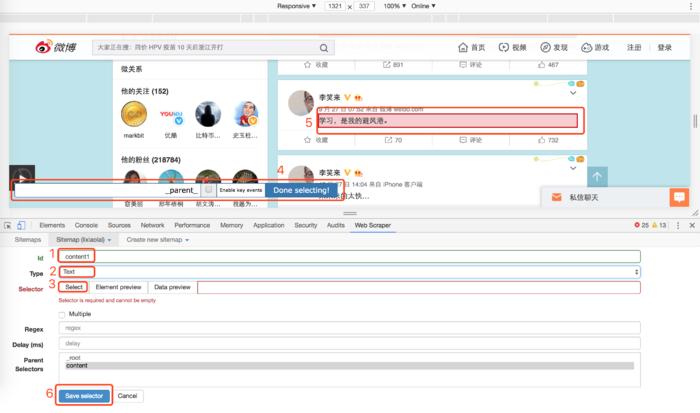Switch to the Web Scraper tab
Viewport: 700px width, 413px height.
click(373, 225)
